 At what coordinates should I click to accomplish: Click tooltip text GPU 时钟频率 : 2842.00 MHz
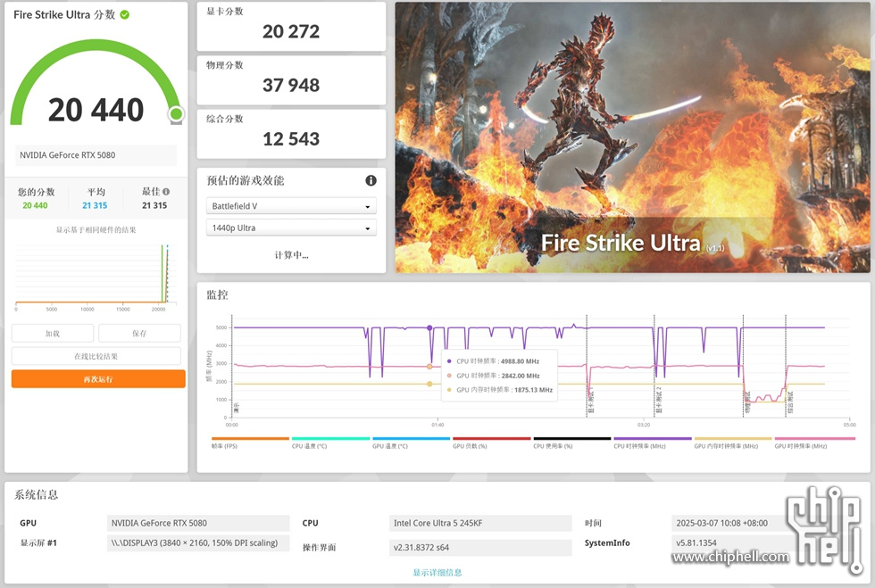498,376
